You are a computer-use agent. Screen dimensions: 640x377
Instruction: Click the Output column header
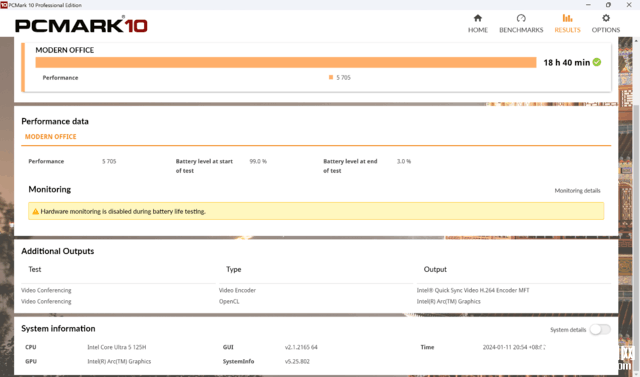coord(435,269)
